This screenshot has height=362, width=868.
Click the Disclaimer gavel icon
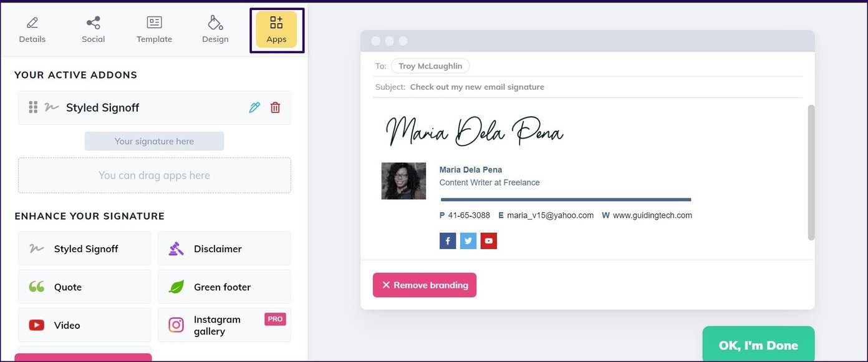pos(176,248)
